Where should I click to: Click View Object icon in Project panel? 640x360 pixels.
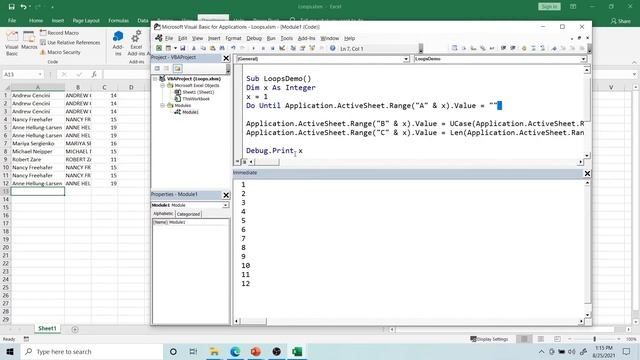point(167,69)
